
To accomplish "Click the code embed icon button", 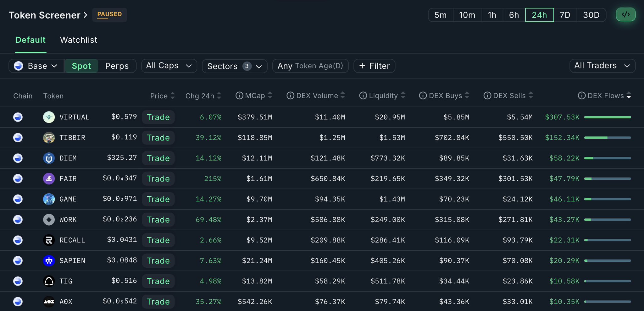I will [625, 15].
